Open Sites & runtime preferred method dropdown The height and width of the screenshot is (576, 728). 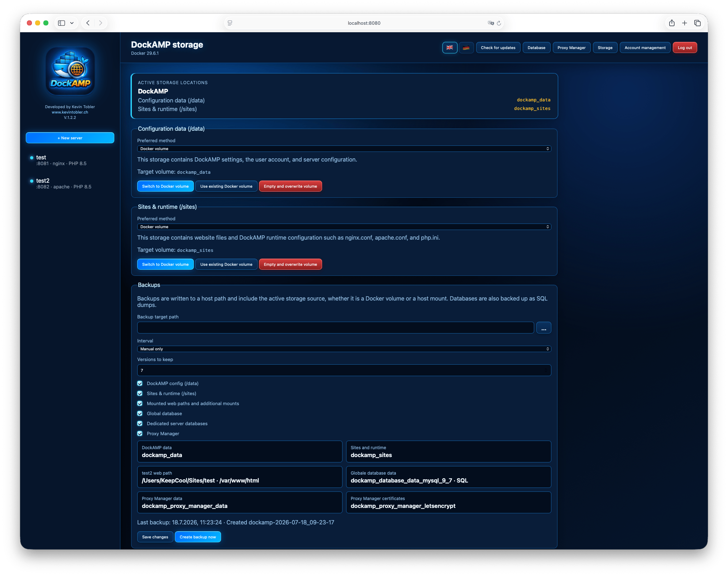click(x=344, y=227)
